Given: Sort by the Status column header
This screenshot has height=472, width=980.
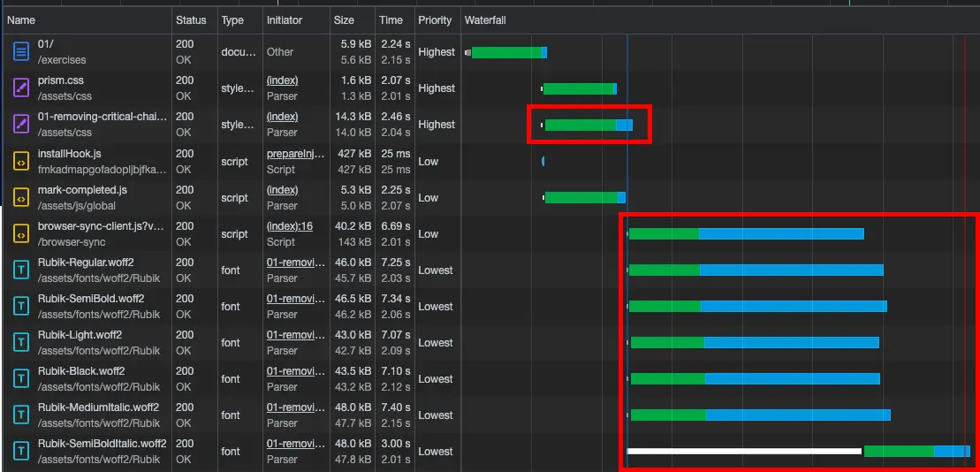Looking at the screenshot, I should point(191,19).
